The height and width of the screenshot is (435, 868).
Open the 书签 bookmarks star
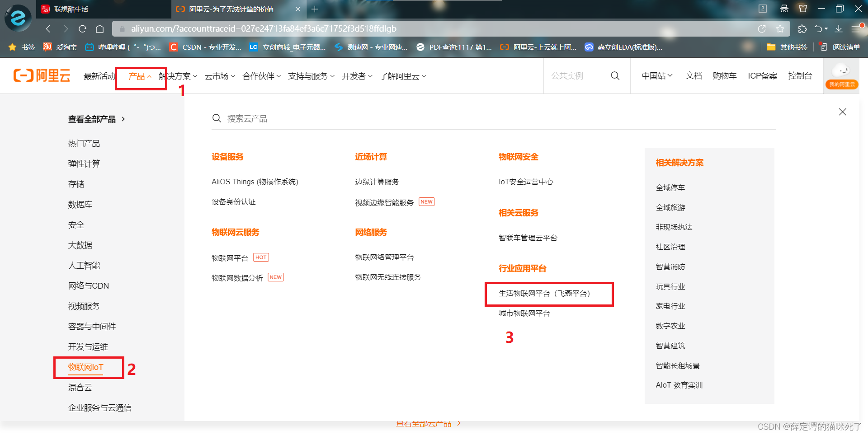click(x=22, y=47)
